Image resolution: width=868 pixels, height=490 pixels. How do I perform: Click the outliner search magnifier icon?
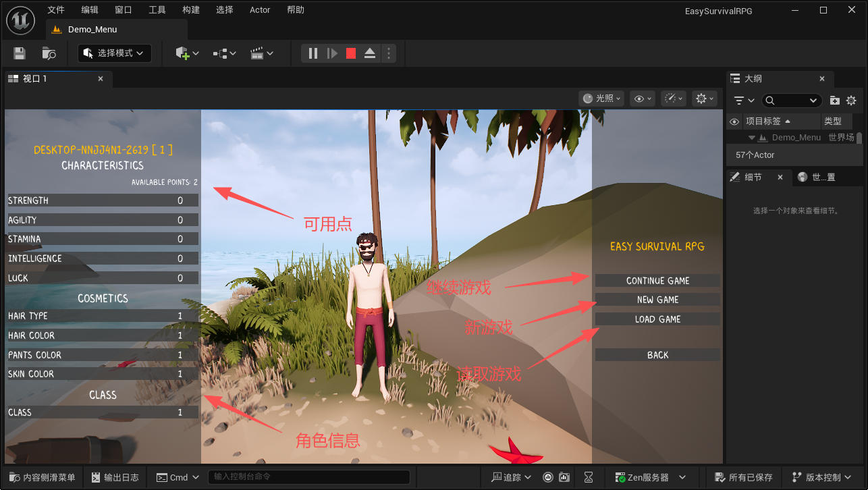point(770,101)
